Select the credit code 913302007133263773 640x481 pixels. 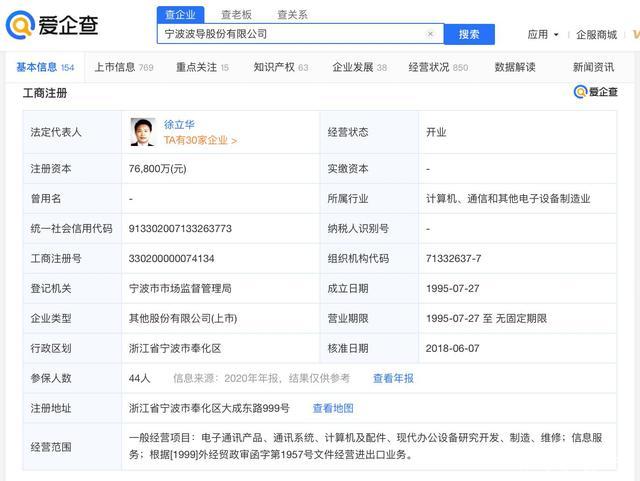tap(180, 229)
